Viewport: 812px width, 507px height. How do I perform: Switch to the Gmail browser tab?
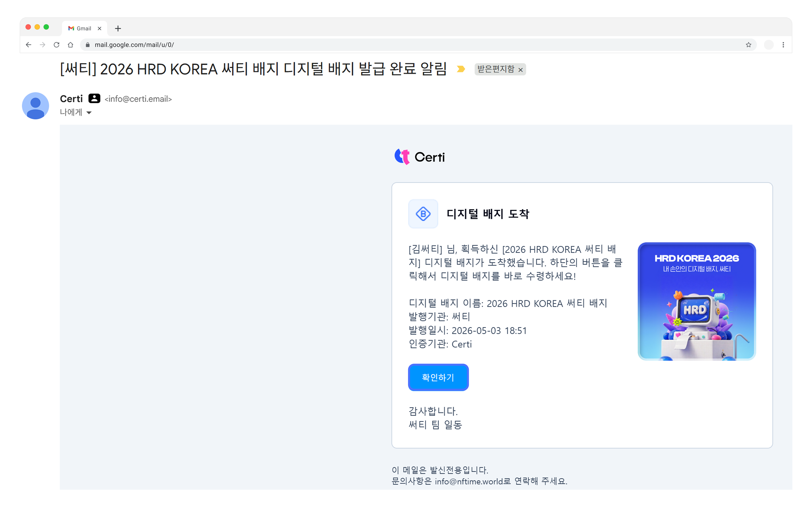coord(84,29)
